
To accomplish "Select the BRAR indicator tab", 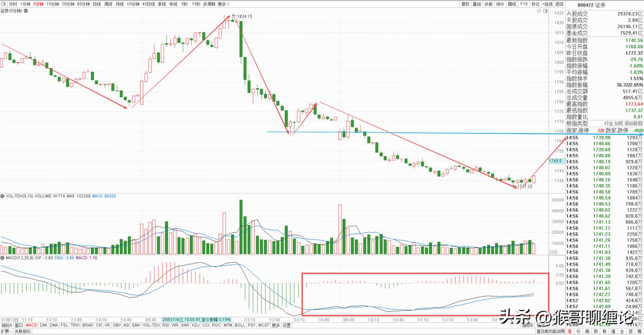I will [x=88, y=325].
